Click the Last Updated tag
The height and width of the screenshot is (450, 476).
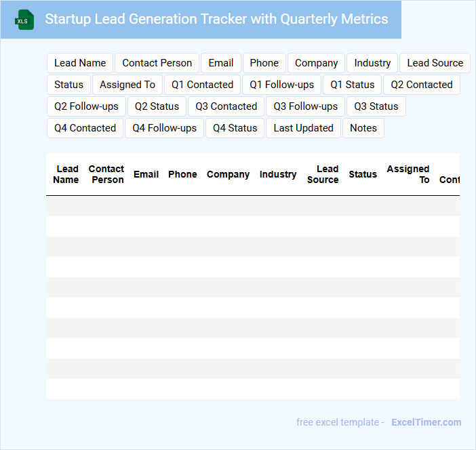pos(303,128)
